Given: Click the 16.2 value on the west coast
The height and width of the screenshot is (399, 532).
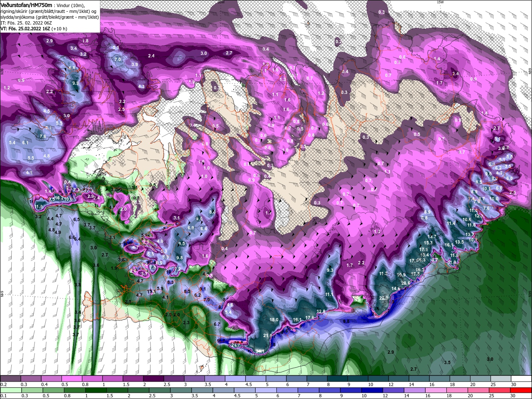Looking at the screenshot, I should pyautogui.click(x=59, y=198).
